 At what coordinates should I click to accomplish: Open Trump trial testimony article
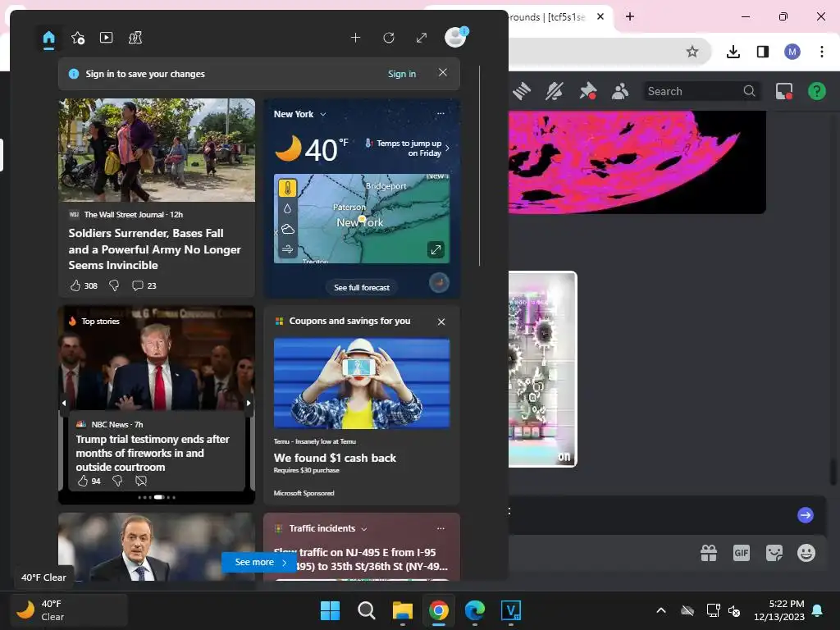pos(153,453)
